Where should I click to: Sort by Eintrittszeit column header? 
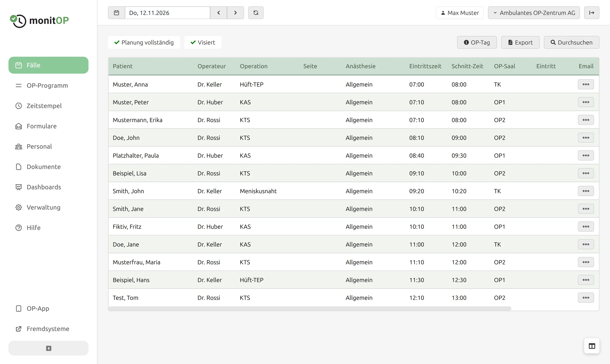point(425,66)
